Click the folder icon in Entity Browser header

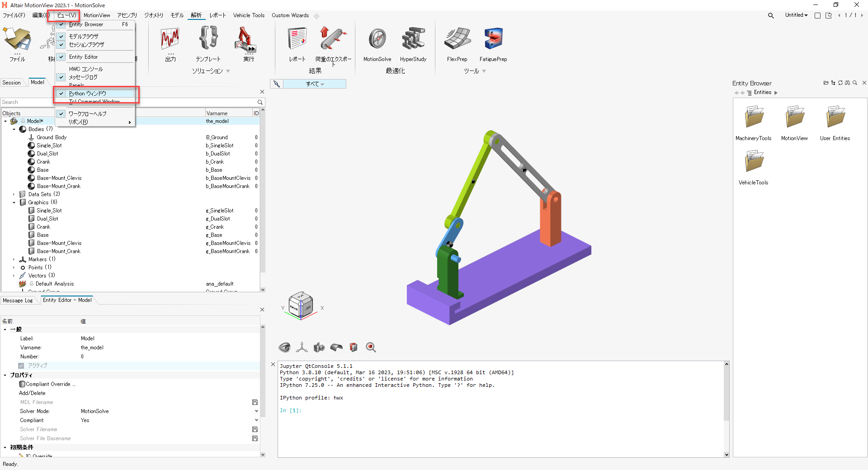[826, 83]
